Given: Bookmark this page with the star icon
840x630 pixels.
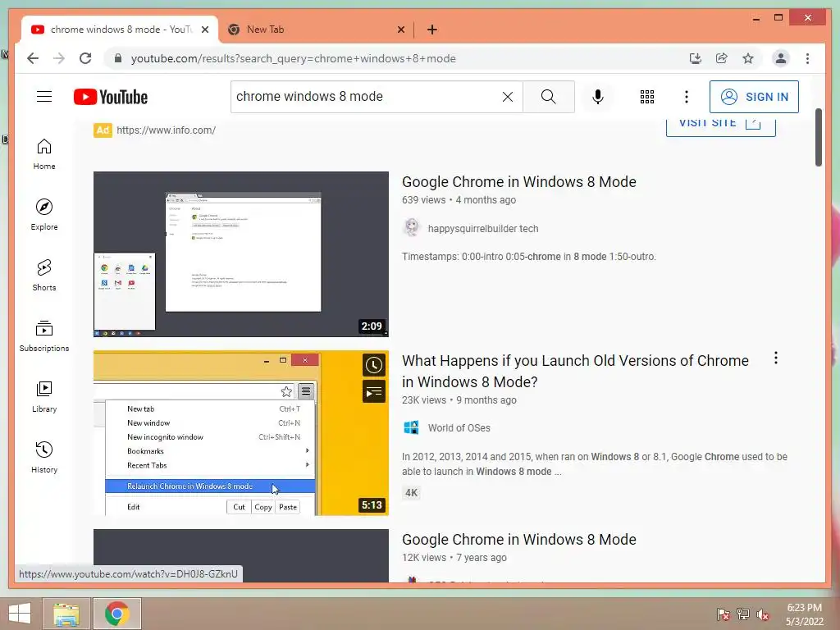Looking at the screenshot, I should 748,58.
